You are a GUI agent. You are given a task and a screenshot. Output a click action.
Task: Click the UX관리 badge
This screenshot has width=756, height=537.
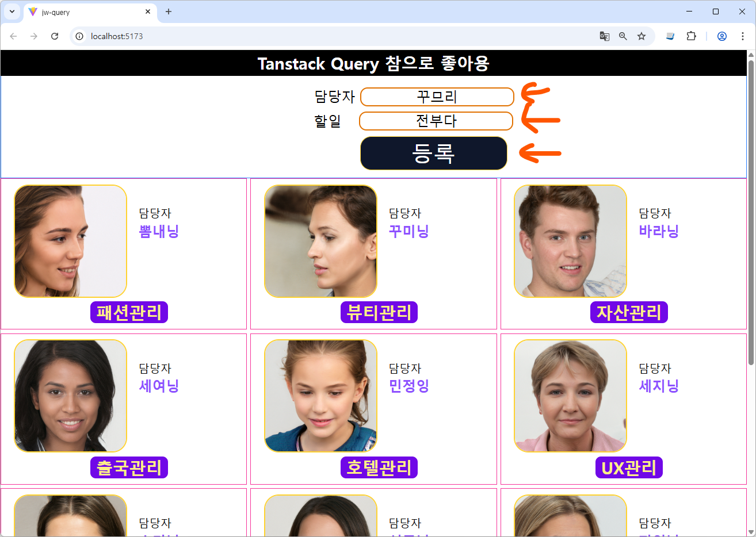click(x=629, y=467)
